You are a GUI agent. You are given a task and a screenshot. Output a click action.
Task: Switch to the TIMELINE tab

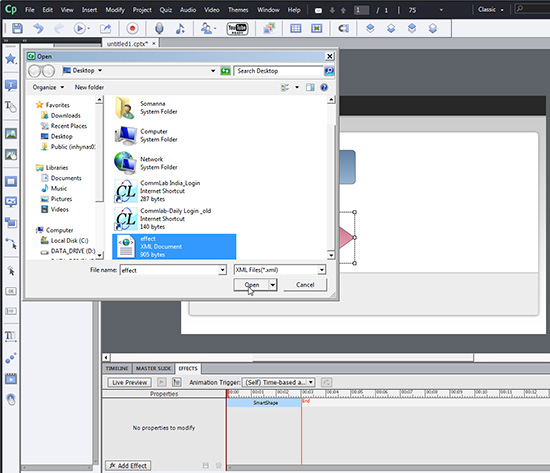coord(117,368)
